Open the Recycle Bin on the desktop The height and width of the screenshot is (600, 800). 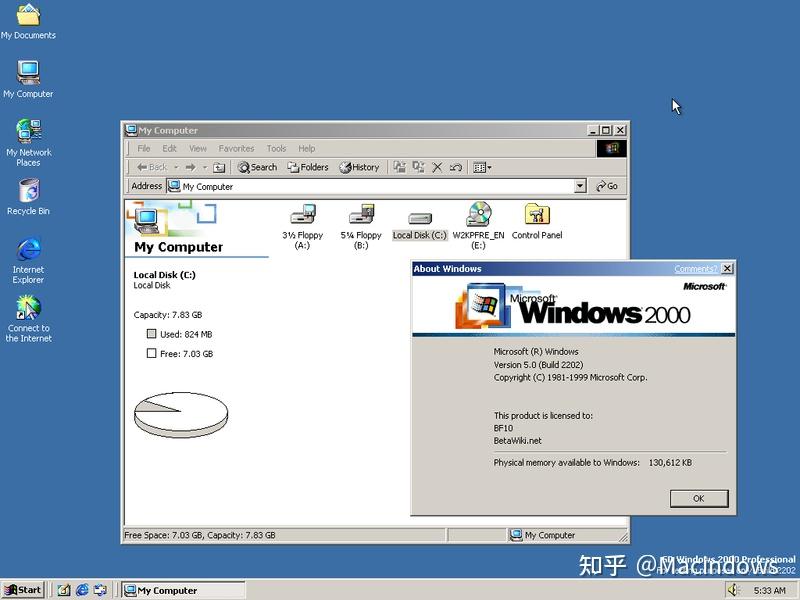click(x=28, y=190)
